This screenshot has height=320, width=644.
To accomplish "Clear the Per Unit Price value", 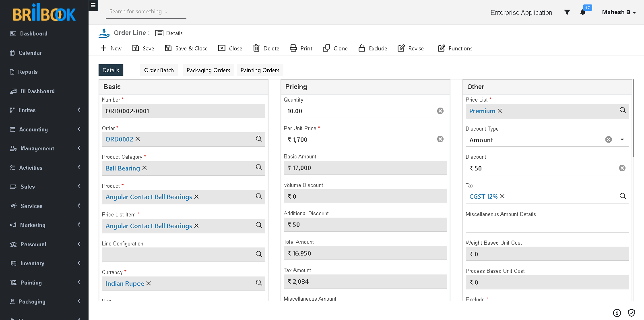I will click(440, 139).
